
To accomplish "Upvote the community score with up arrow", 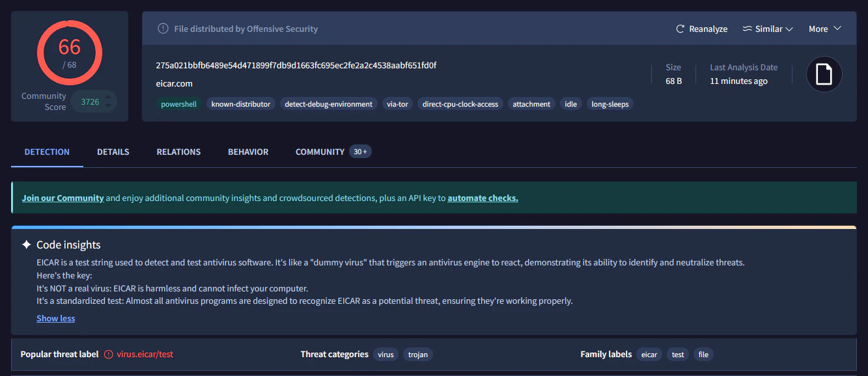I will [108, 97].
